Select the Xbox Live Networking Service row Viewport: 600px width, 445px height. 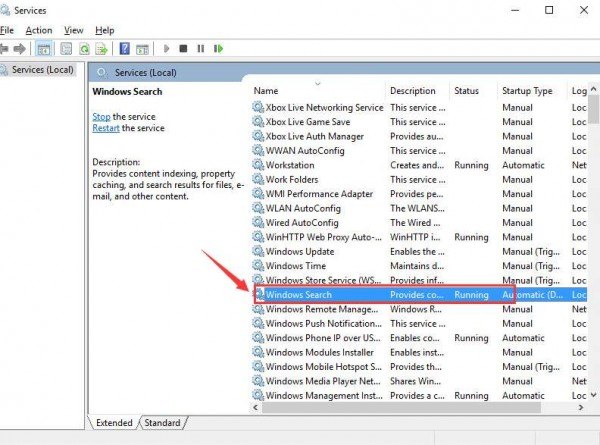coord(419,108)
